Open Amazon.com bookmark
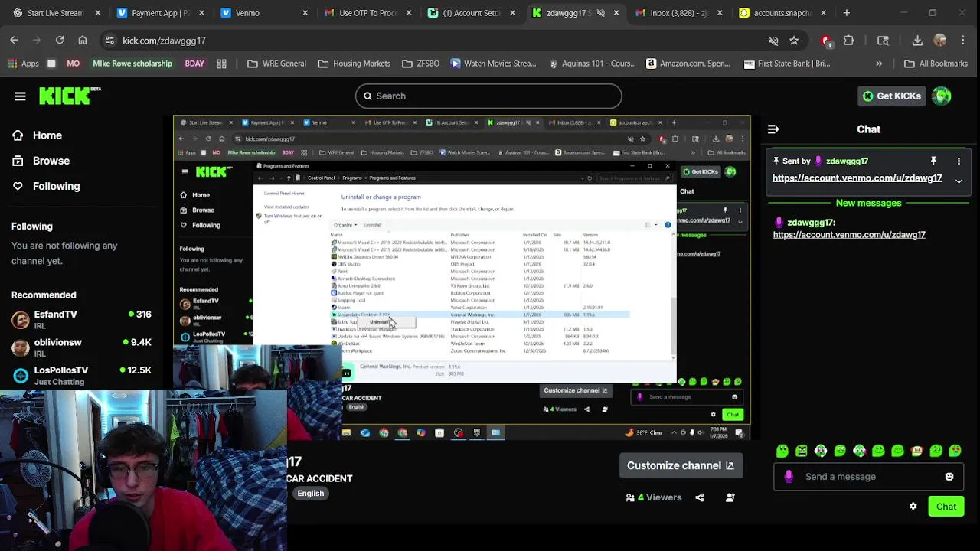980x551 pixels. pos(688,64)
